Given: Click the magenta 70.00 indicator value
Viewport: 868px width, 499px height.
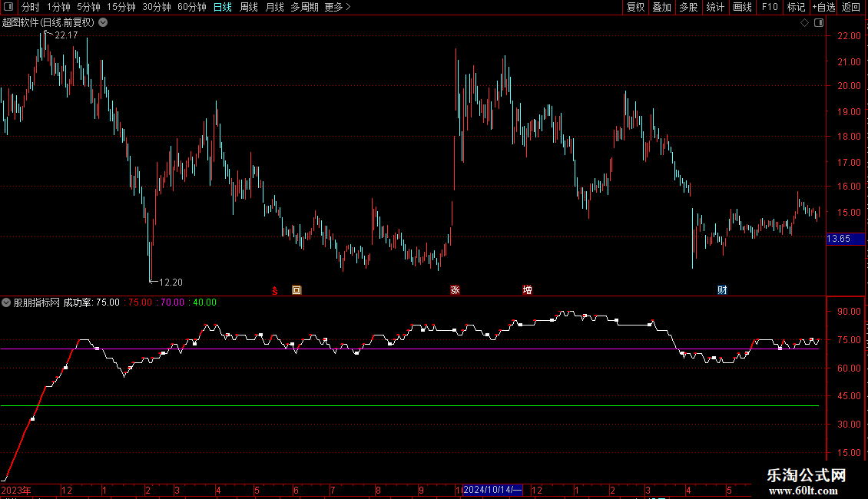Looking at the screenshot, I should click(x=171, y=302).
